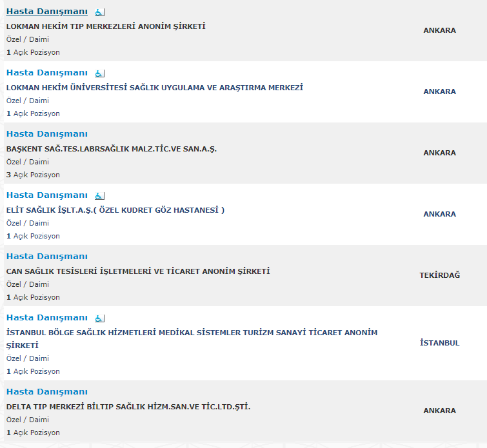The image size is (487, 448).
Task: Click company name CAN SAĞLIK TESİSLERİ İŞLETMELERİ
Action: click(138, 271)
